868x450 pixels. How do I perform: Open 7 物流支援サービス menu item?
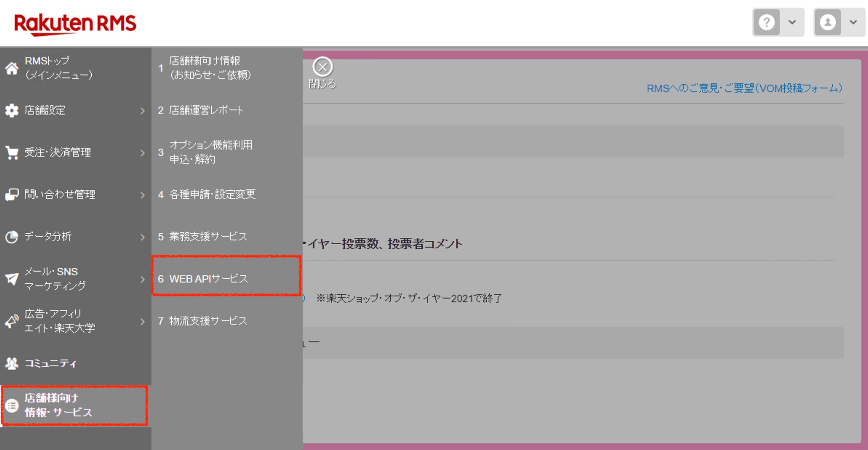(x=208, y=321)
